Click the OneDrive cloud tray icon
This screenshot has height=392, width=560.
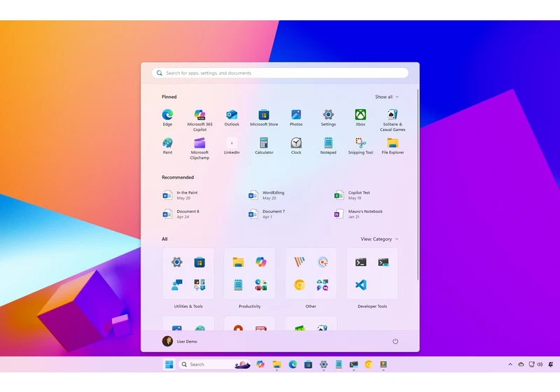coord(521,365)
